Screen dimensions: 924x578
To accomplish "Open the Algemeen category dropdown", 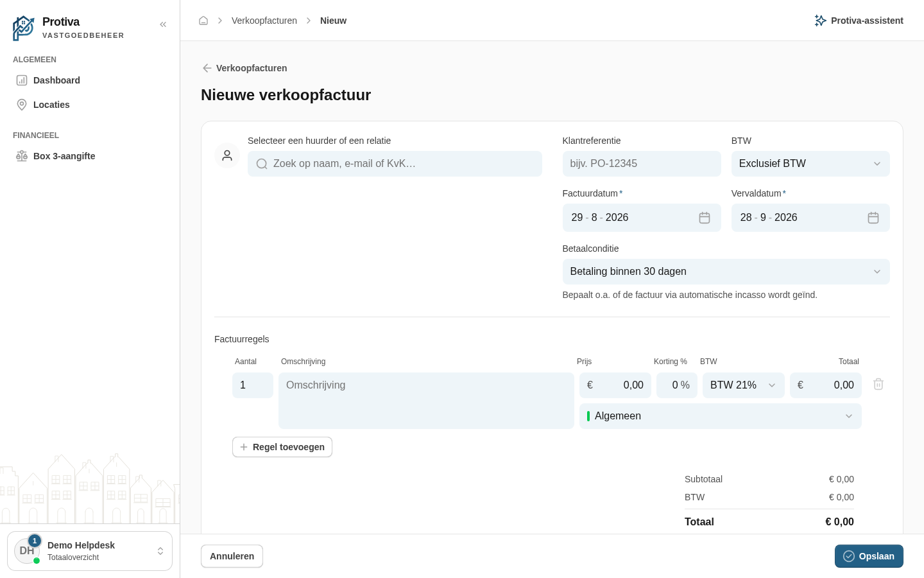I will pos(720,416).
